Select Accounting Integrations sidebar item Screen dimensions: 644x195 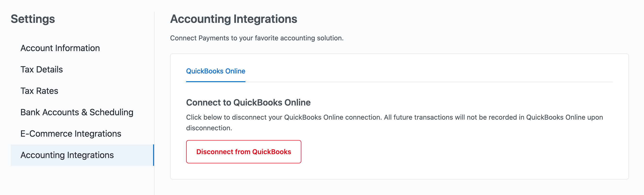pyautogui.click(x=67, y=155)
